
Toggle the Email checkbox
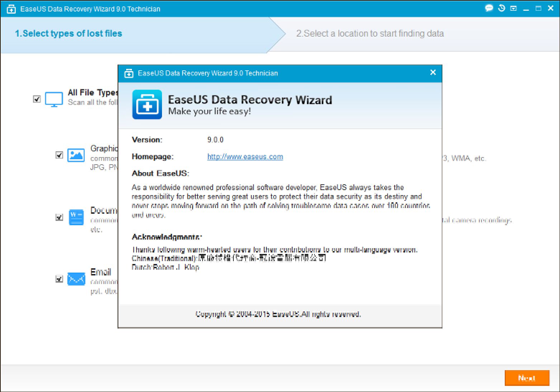[x=59, y=279]
